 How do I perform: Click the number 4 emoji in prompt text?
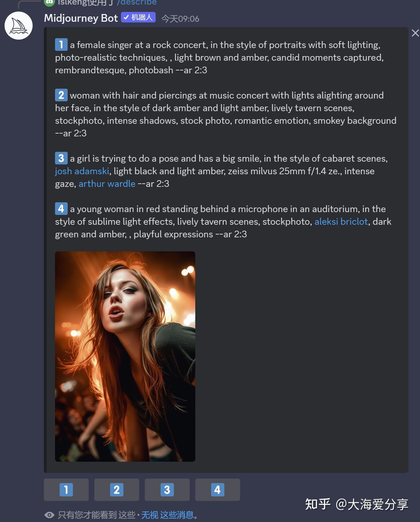[x=61, y=209]
